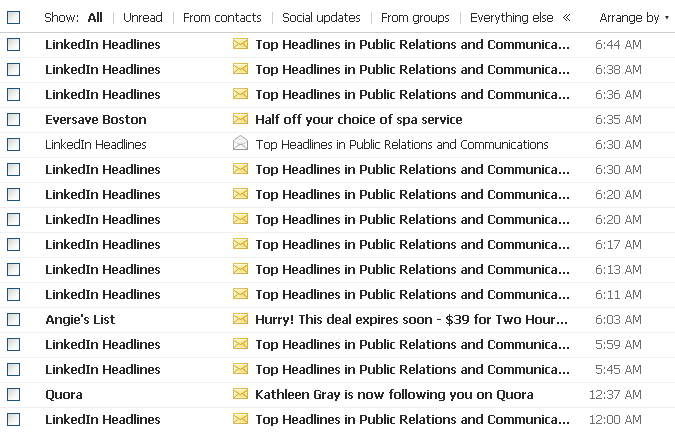Check the box for the read LinkedIn Headlines message
675x432 pixels.
pyautogui.click(x=13, y=144)
